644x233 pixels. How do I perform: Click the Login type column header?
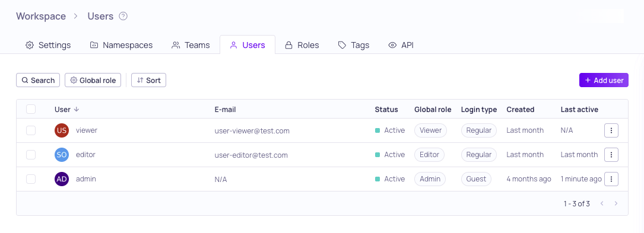tap(479, 110)
